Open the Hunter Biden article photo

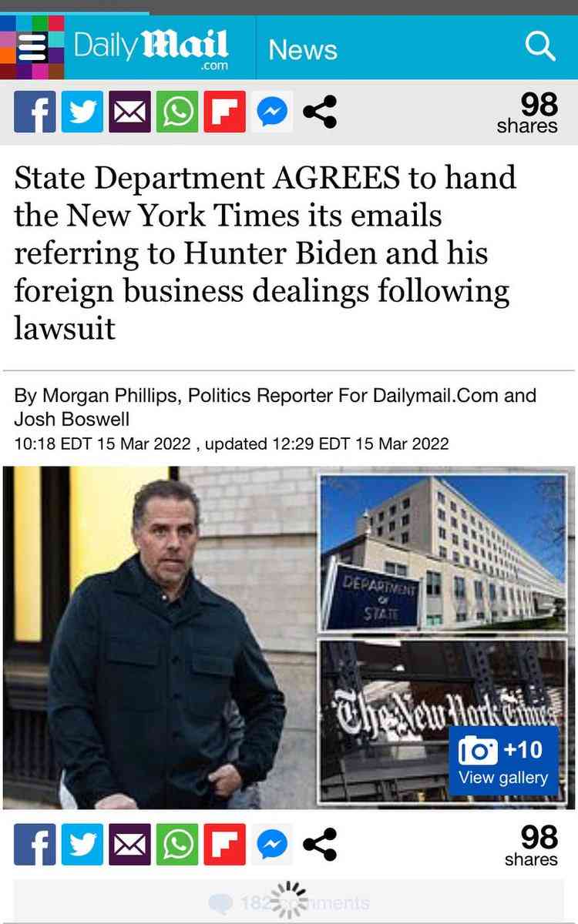pos(159,638)
